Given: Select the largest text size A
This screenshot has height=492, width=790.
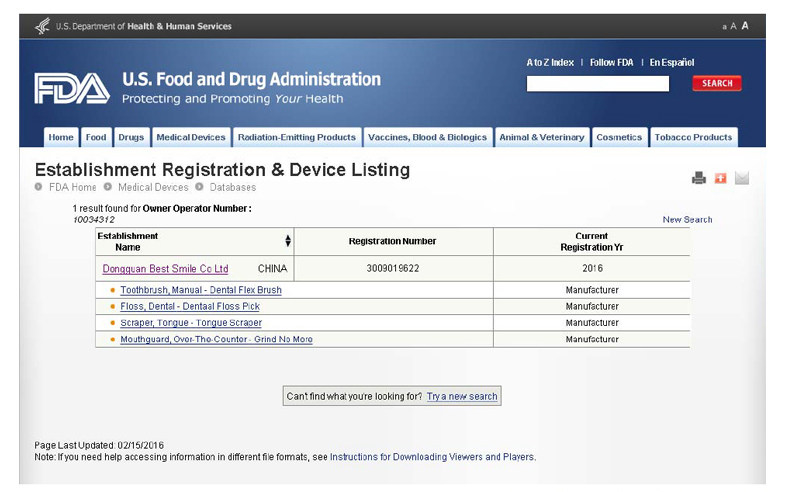Looking at the screenshot, I should pos(745,26).
